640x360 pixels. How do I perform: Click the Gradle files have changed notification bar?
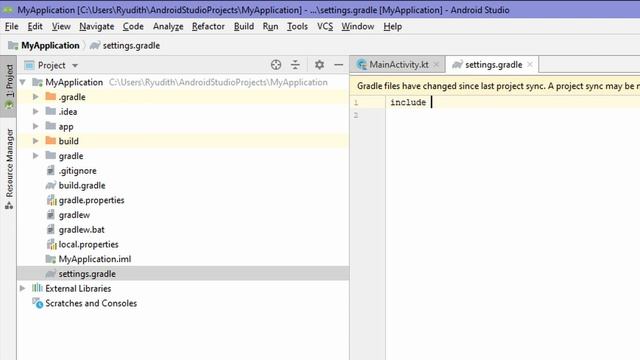click(x=495, y=86)
